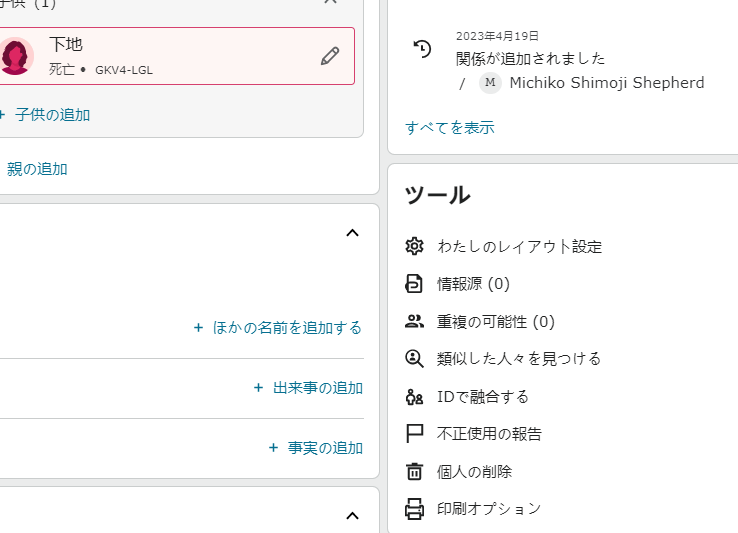Select ほかの名前を追加する link
This screenshot has width=738, height=533.
pos(278,328)
